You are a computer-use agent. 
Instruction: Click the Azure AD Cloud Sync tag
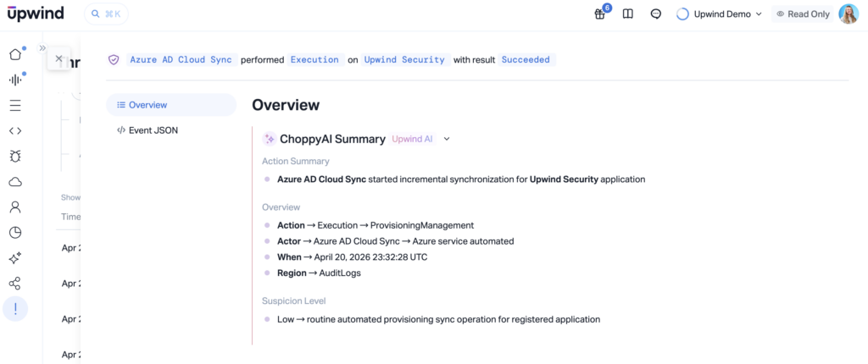point(181,60)
